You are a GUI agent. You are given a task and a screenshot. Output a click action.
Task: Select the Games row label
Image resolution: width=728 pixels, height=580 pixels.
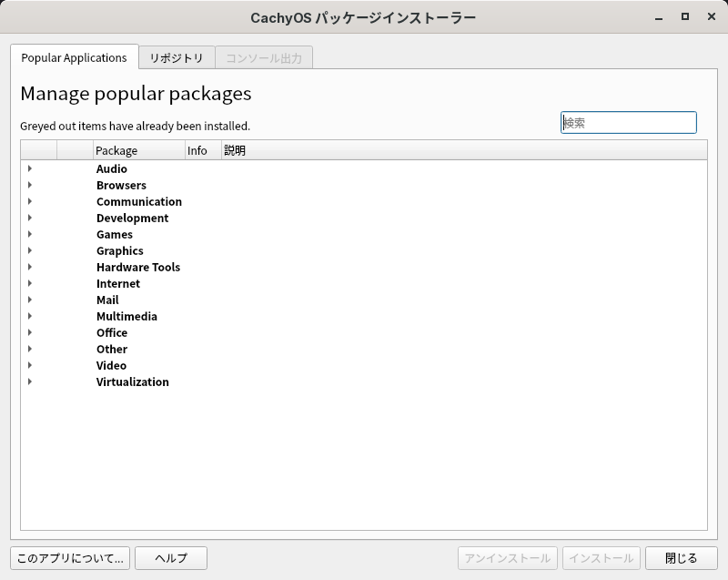(x=115, y=235)
